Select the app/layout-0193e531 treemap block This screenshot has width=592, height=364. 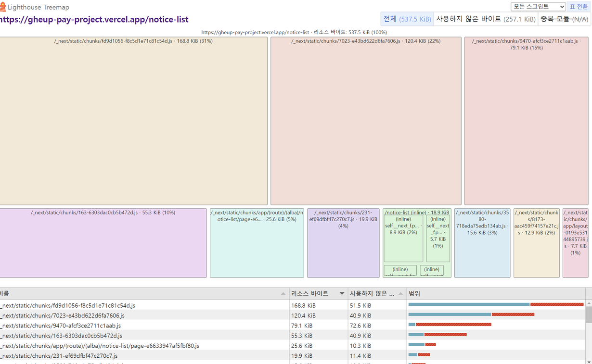click(575, 243)
